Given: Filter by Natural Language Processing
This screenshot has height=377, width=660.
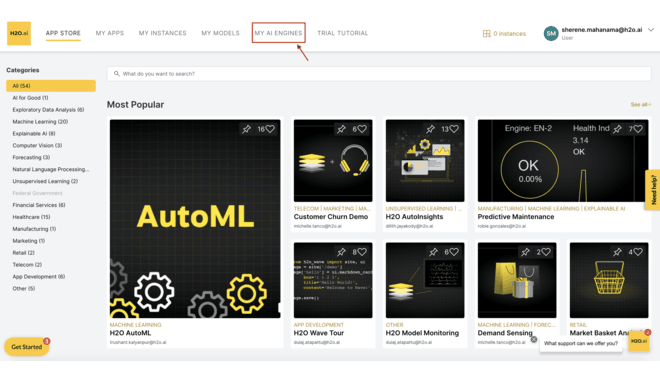Looking at the screenshot, I should 51,169.
